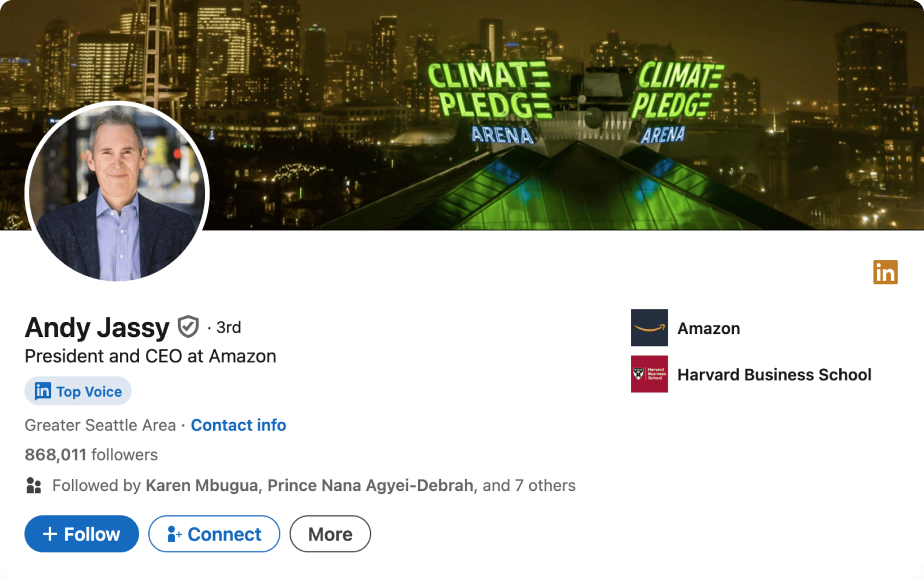Open Prince Nana Agyei-Debrah's profile link
This screenshot has height=579, width=924.
tap(370, 486)
